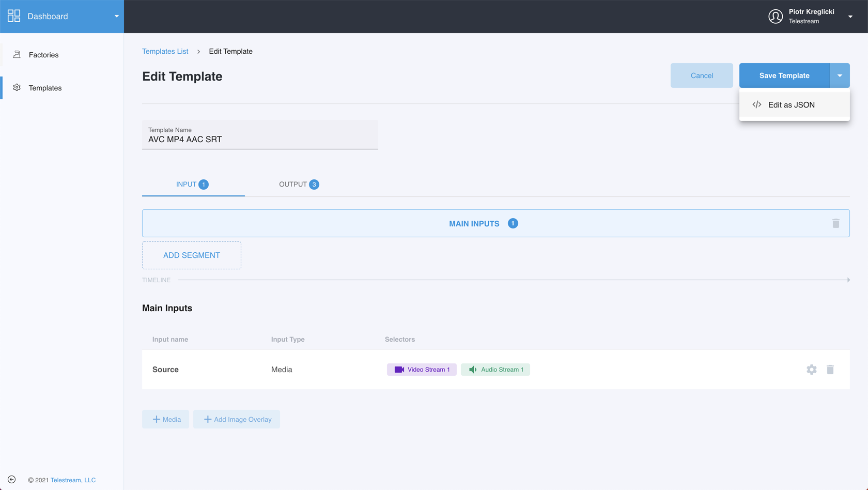
Task: Open the Telestream, LLC footer link
Action: click(73, 480)
